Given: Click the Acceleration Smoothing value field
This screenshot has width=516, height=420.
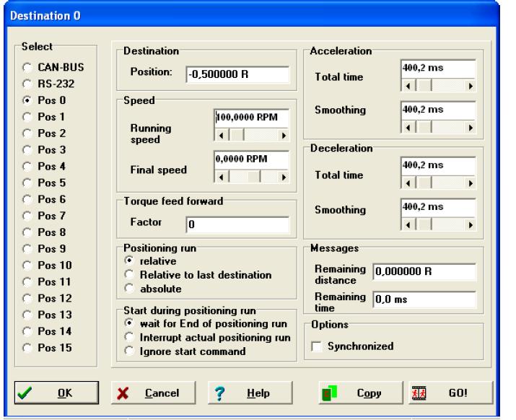Looking at the screenshot, I should click(438, 110).
